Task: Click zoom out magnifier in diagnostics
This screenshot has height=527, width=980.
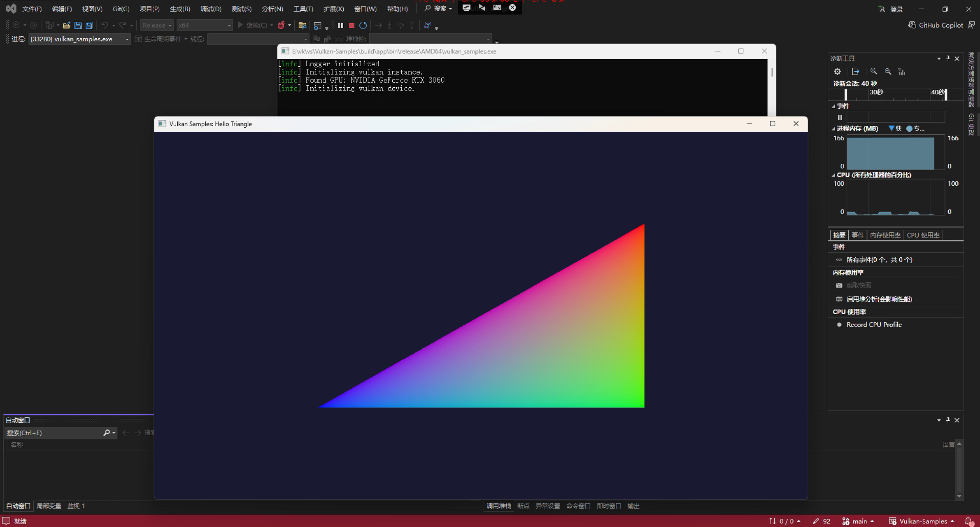Action: (x=888, y=72)
